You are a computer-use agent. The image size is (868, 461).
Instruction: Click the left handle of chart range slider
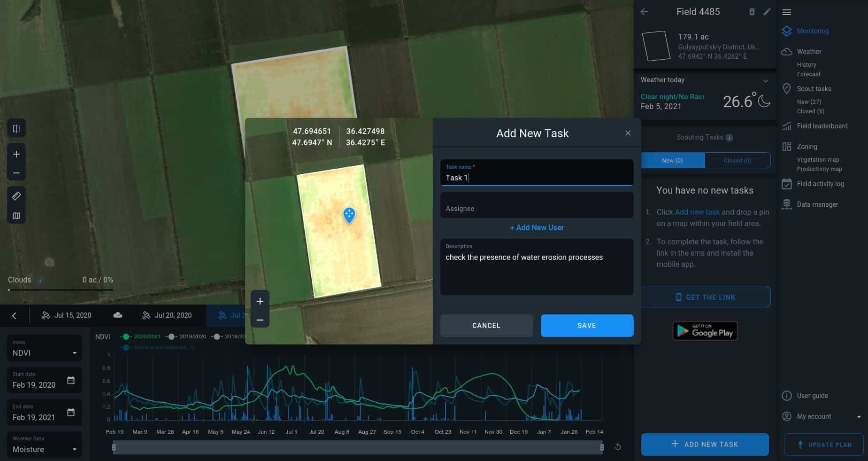[x=114, y=447]
